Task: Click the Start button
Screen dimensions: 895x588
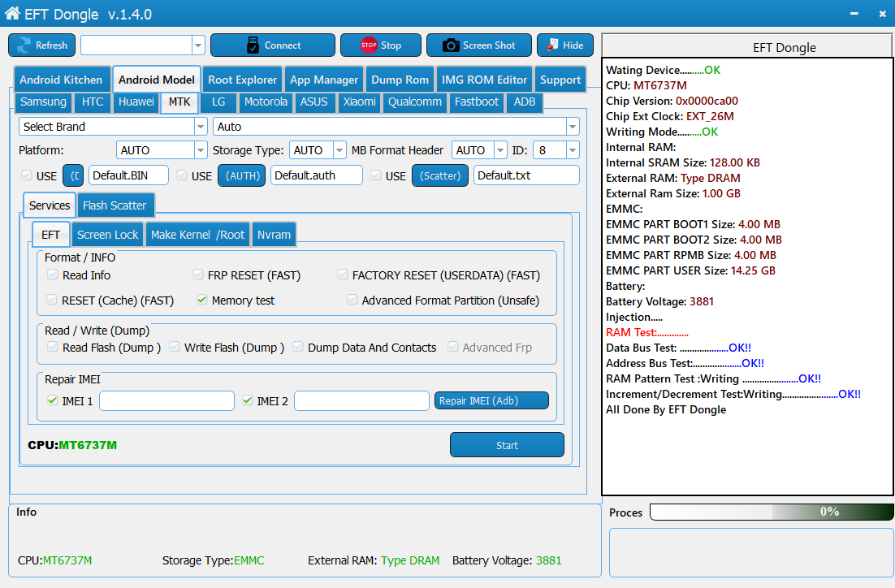Action: [x=507, y=445]
